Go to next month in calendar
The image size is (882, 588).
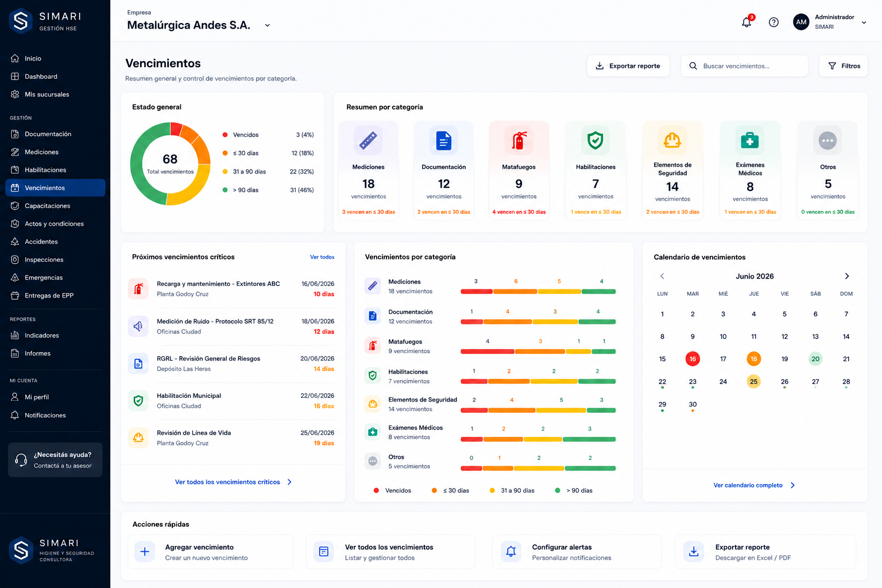pos(847,276)
